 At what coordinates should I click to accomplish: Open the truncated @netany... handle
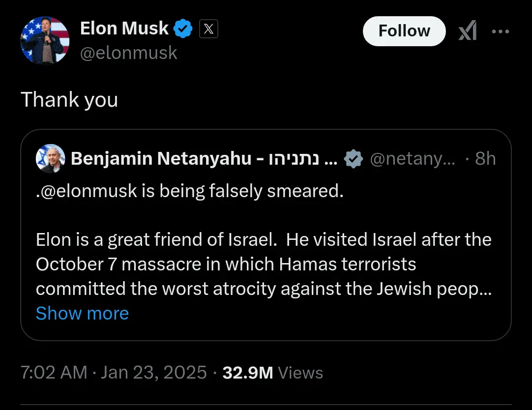[x=412, y=159]
